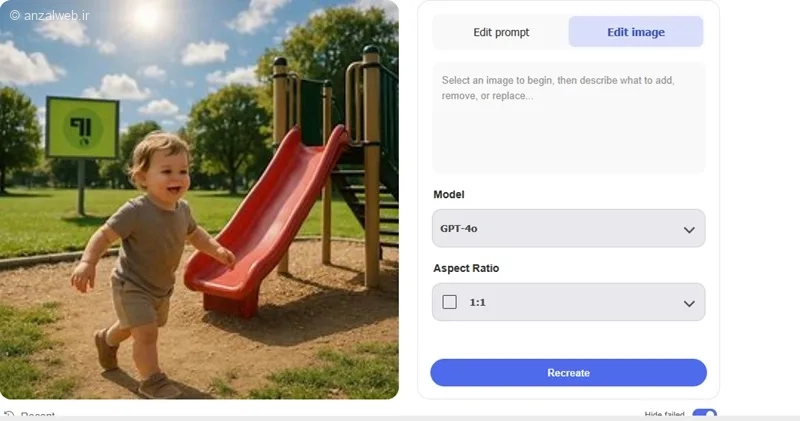The width and height of the screenshot is (800, 421).
Task: Click the Model dropdown chevron arrow
Action: [x=689, y=230]
